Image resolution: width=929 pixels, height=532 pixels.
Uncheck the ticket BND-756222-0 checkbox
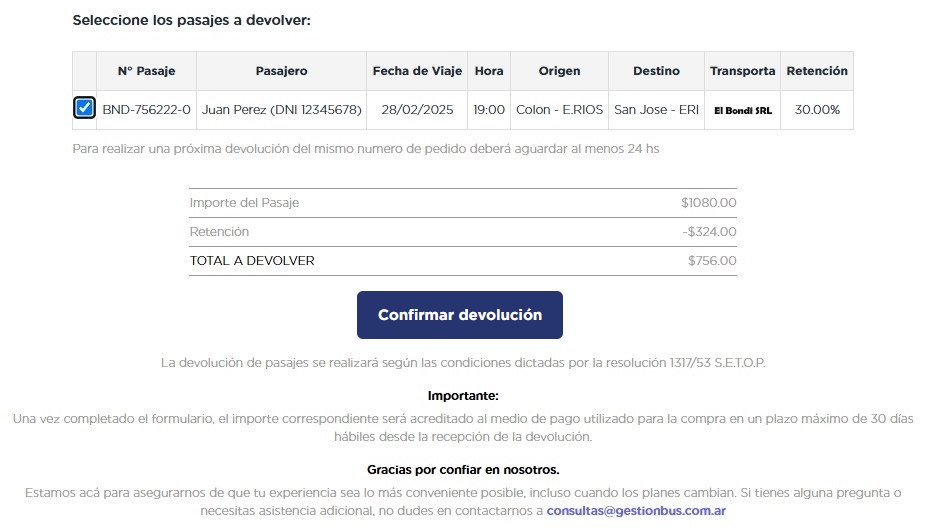point(85,108)
